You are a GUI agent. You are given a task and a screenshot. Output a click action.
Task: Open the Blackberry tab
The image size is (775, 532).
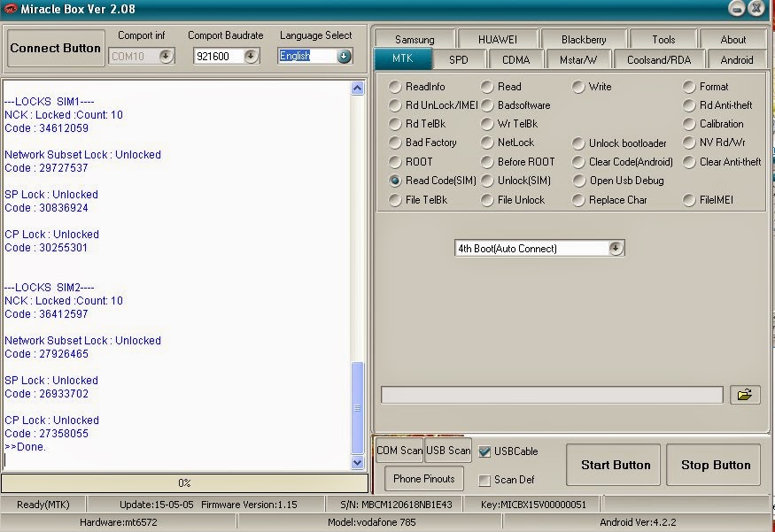point(584,39)
